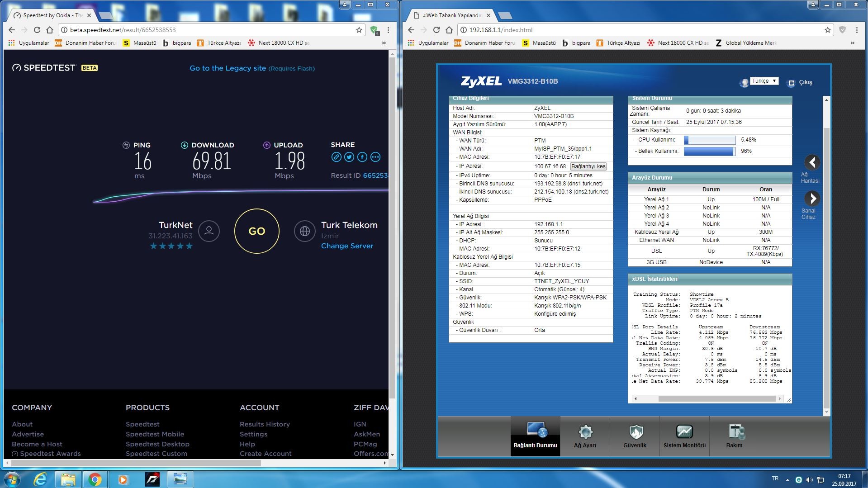
Task: Click the Speedtest GO button
Action: (x=256, y=231)
